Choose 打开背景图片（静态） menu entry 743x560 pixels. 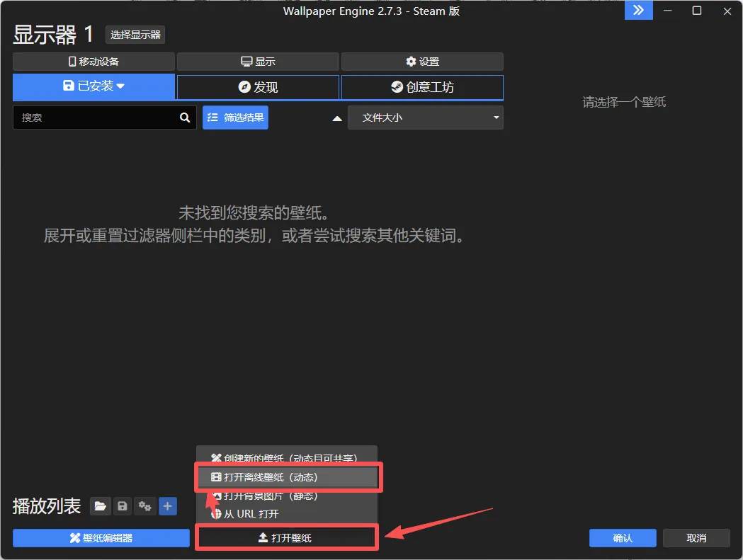[x=287, y=496]
